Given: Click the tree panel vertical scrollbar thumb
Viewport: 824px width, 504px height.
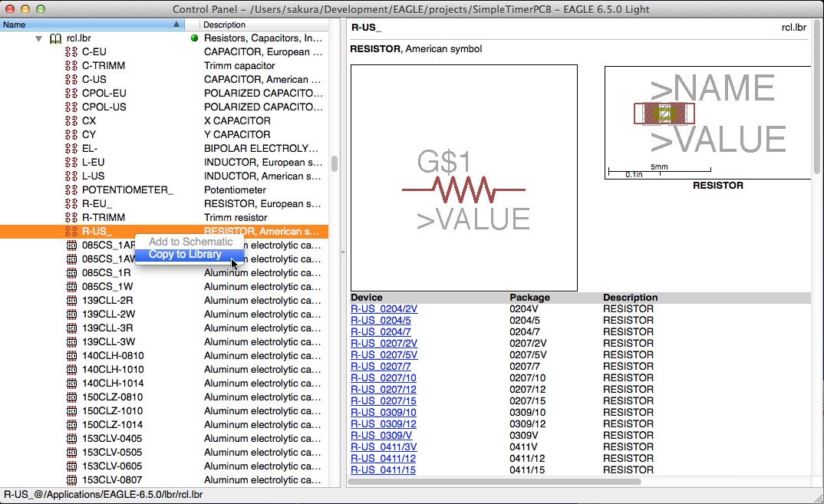Looking at the screenshot, I should click(x=335, y=163).
